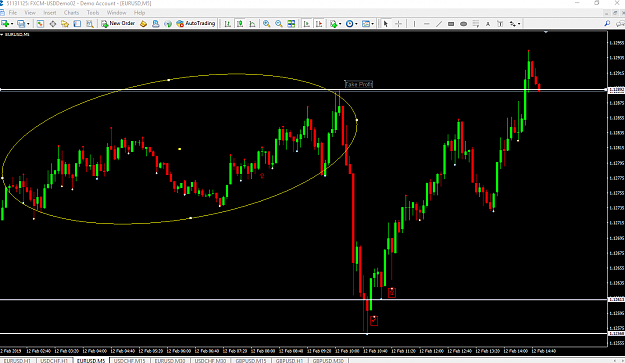Toggle the AutoTrading button
This screenshot has height=363, width=625.
coord(196,24)
